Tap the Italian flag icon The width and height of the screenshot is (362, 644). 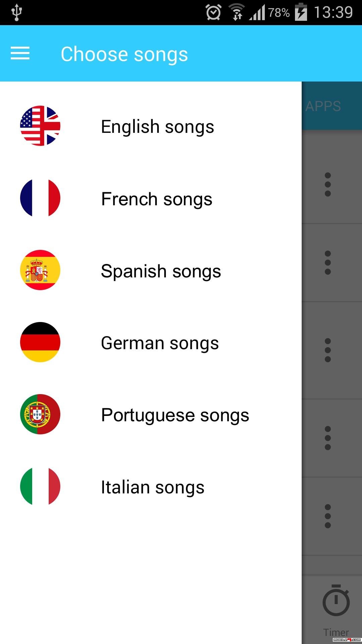[40, 486]
